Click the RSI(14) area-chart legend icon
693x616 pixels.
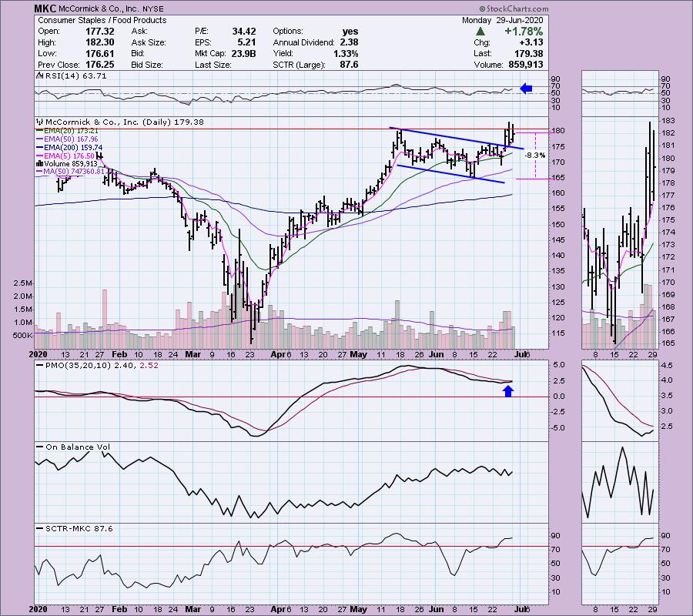click(x=40, y=76)
